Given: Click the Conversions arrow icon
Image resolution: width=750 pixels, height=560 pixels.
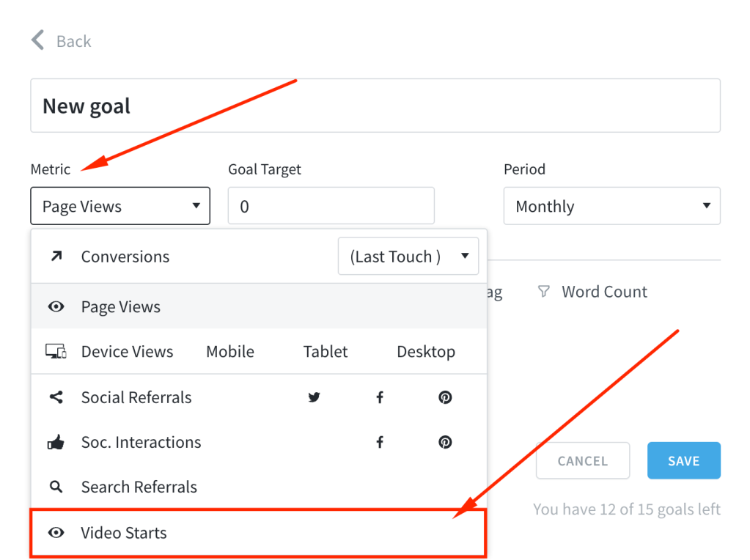Looking at the screenshot, I should click(56, 256).
